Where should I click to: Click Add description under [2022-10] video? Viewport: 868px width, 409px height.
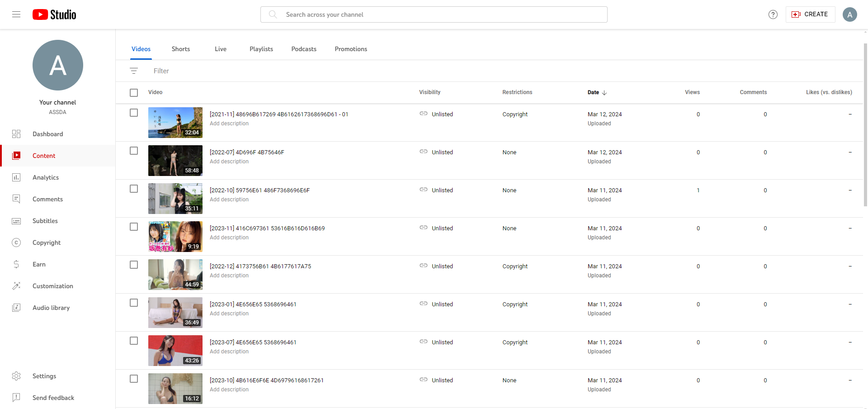pos(229,200)
